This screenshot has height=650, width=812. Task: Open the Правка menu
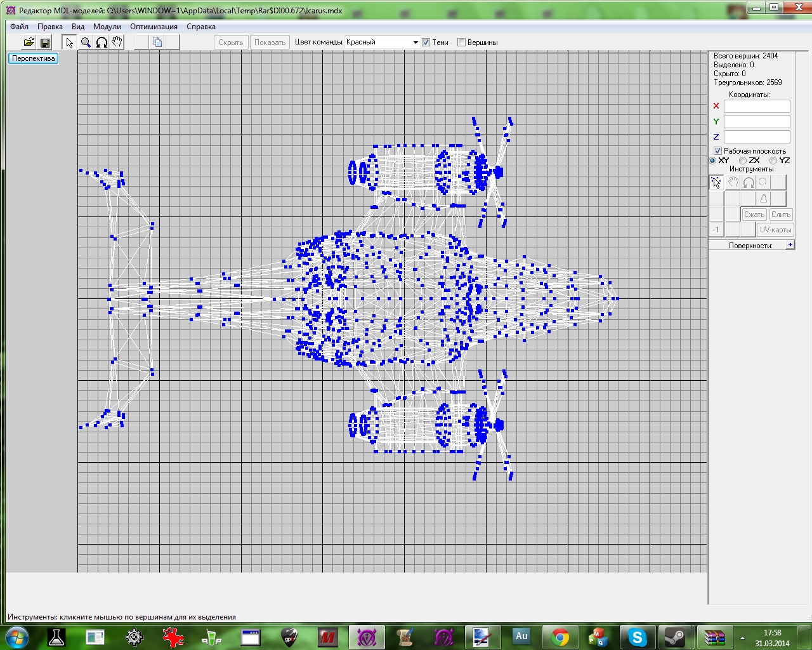click(x=49, y=27)
